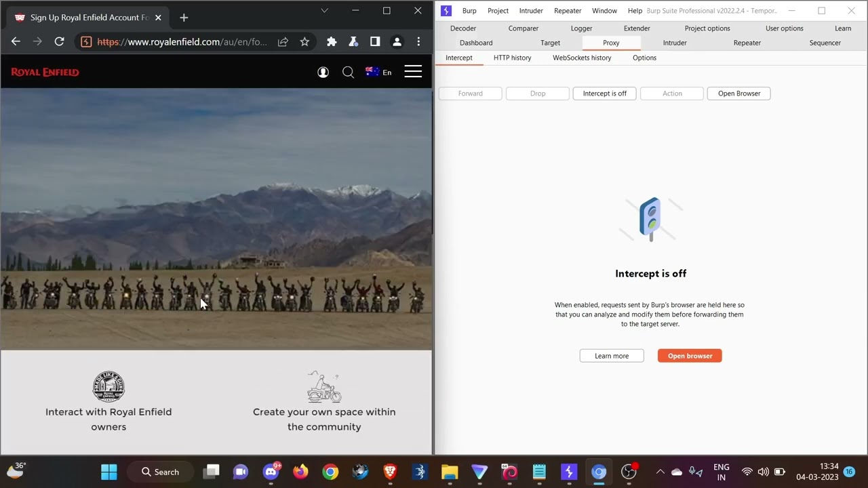Open the account icon on Royal Enfield site

[x=323, y=72]
